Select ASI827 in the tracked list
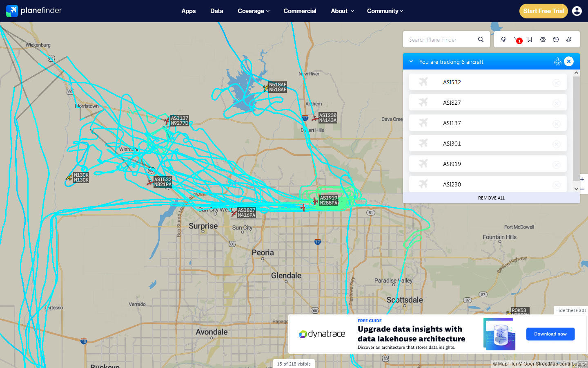 (x=488, y=102)
